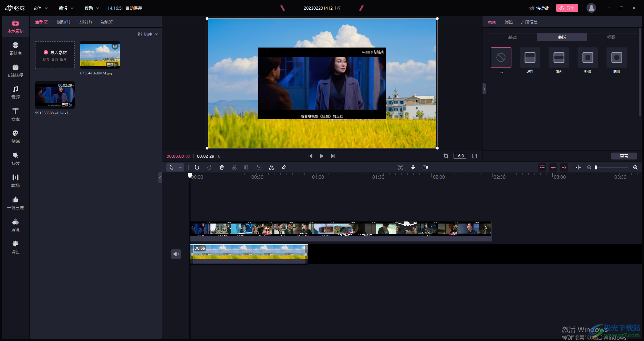This screenshot has width=644, height=341.
Task: Open the 文本 text panel
Action: click(x=15, y=115)
